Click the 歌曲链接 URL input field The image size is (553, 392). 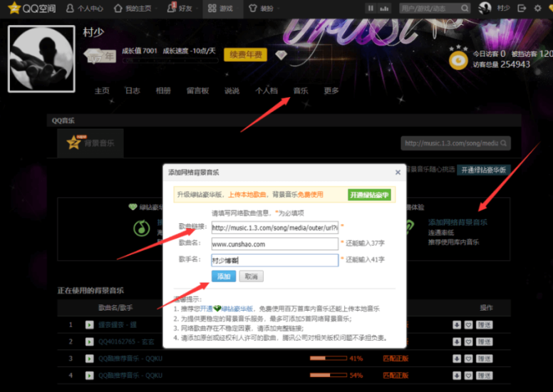click(x=274, y=227)
